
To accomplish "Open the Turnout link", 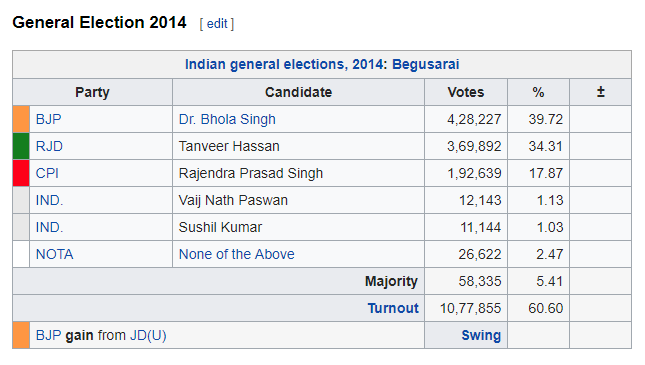I will click(393, 308).
